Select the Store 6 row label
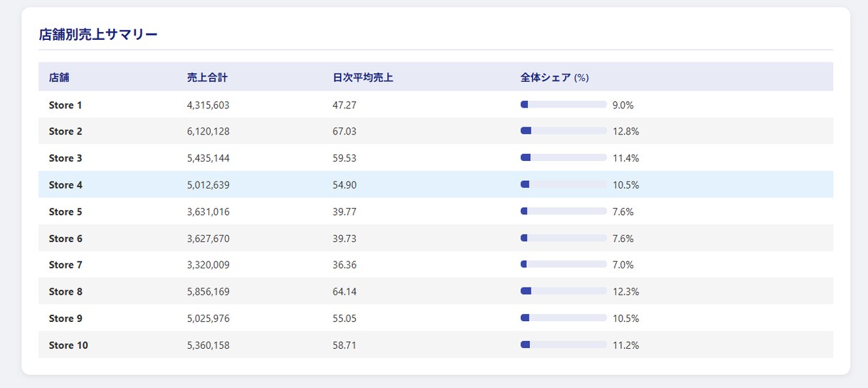Image resolution: width=868 pixels, height=388 pixels. (65, 238)
